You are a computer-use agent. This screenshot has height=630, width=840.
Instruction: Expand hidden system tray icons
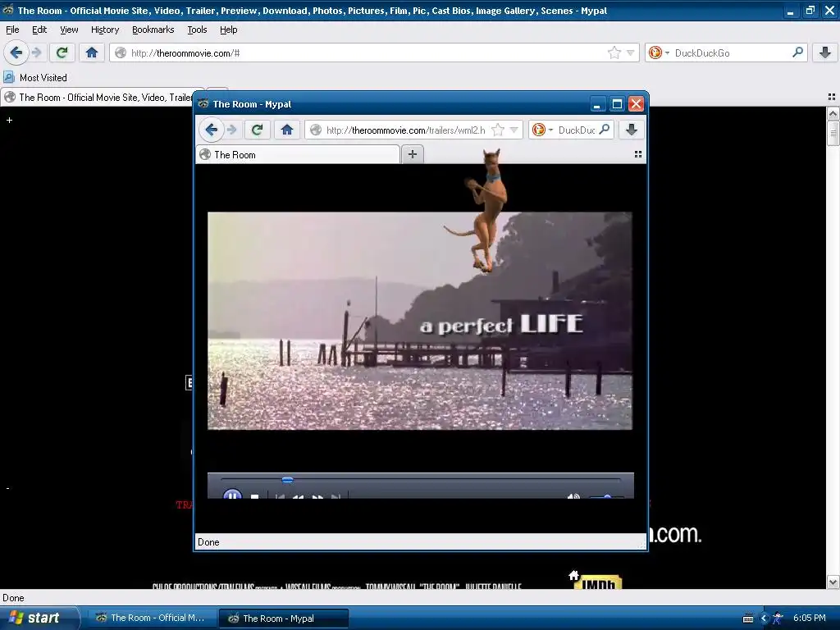[x=765, y=619]
